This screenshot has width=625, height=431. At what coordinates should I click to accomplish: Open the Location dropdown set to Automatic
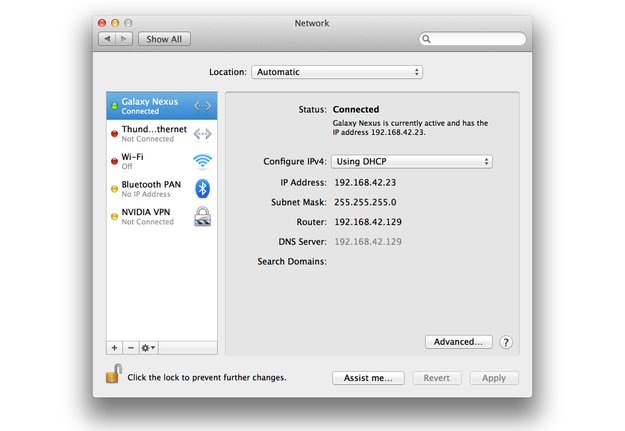tap(337, 72)
